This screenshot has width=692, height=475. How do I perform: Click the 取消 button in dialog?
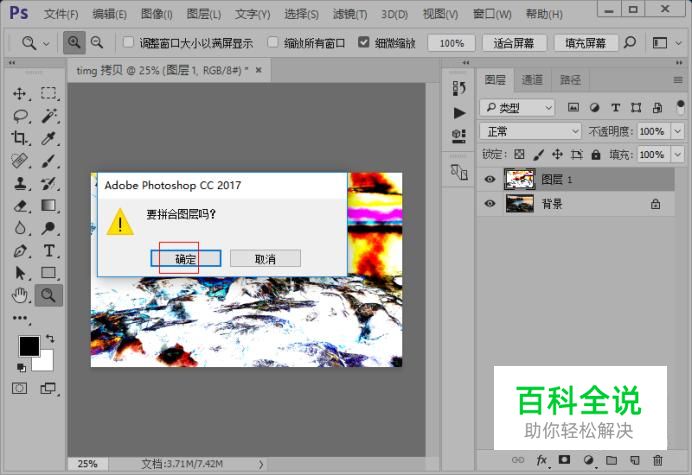pos(265,259)
